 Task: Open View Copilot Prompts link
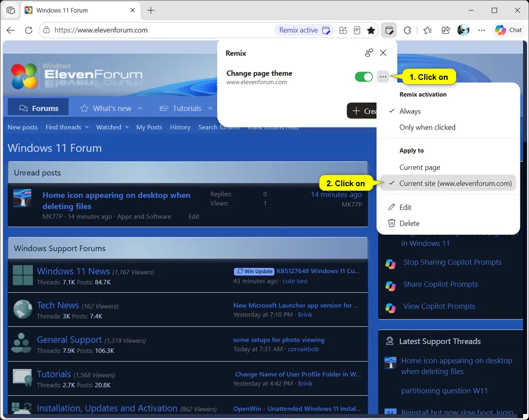[439, 306]
